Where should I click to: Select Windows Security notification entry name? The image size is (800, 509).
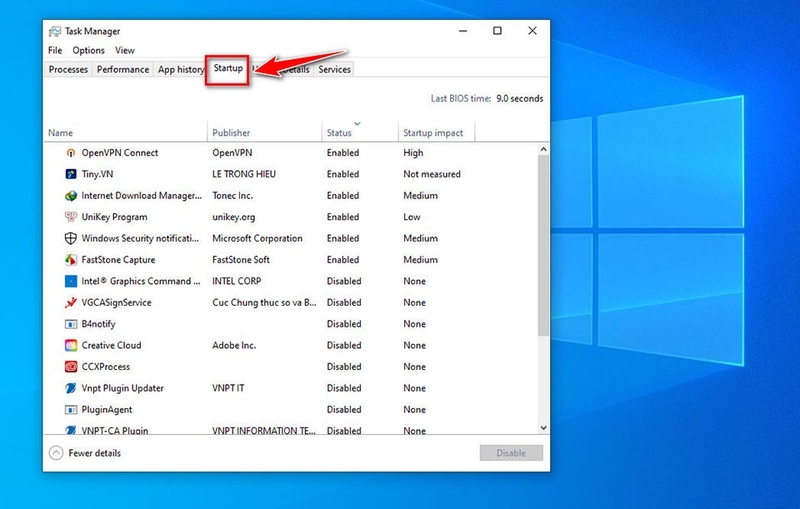[140, 239]
